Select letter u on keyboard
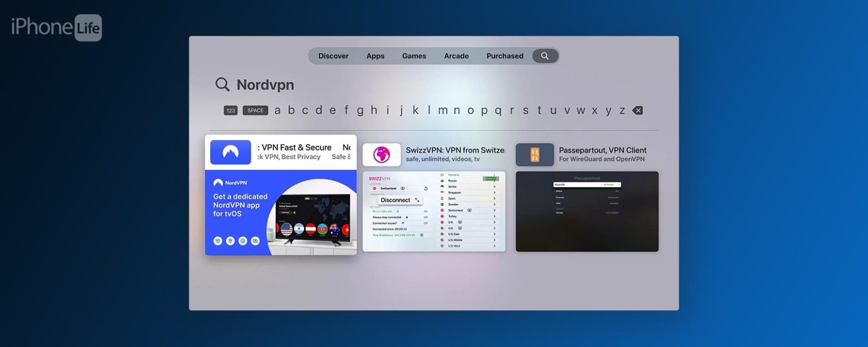The image size is (868, 347). coord(553,111)
